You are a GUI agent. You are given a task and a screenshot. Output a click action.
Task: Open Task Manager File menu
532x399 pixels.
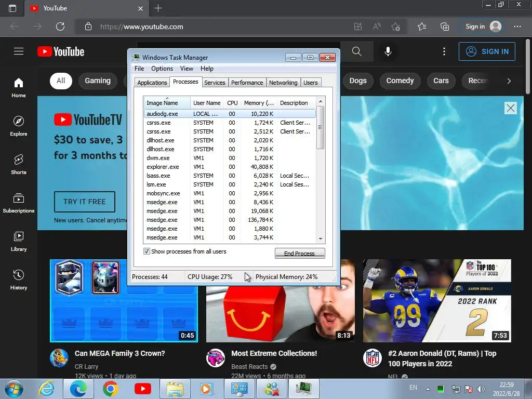click(x=139, y=69)
